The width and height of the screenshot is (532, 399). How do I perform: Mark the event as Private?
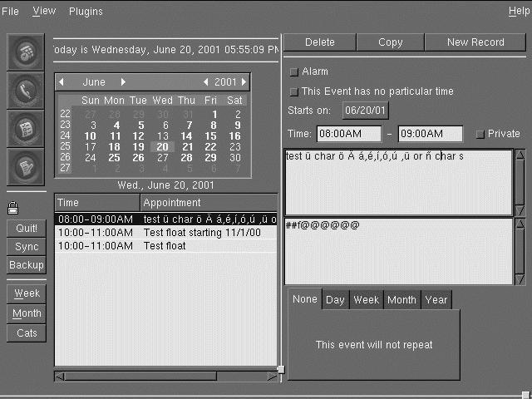point(480,134)
